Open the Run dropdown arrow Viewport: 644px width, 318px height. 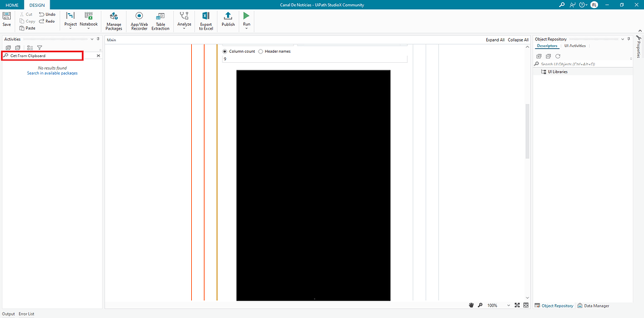coord(247,28)
